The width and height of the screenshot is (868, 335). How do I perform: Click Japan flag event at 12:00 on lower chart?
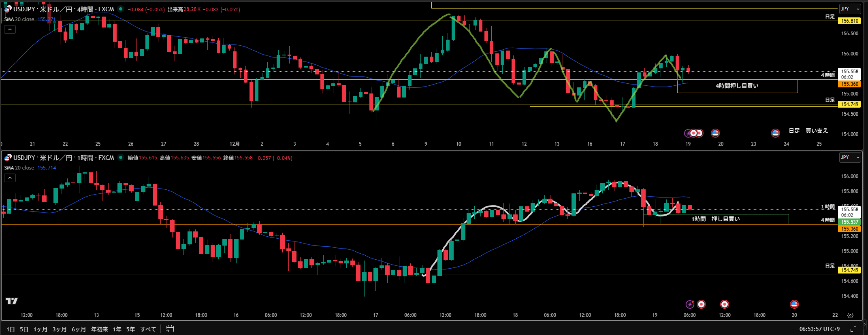point(725,304)
